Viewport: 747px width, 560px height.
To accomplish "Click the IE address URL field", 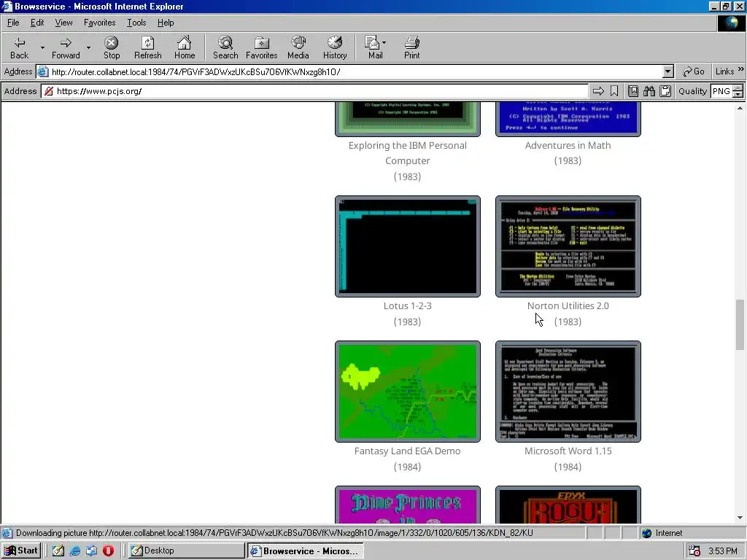I will 355,72.
